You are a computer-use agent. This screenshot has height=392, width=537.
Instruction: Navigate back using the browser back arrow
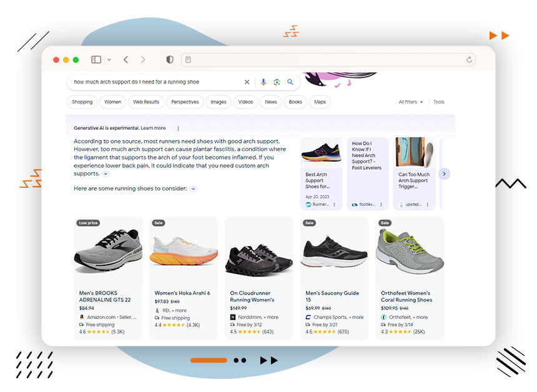tap(126, 59)
